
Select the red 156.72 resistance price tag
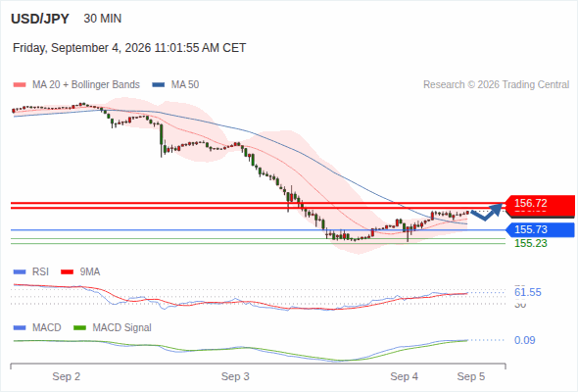pyautogui.click(x=540, y=206)
